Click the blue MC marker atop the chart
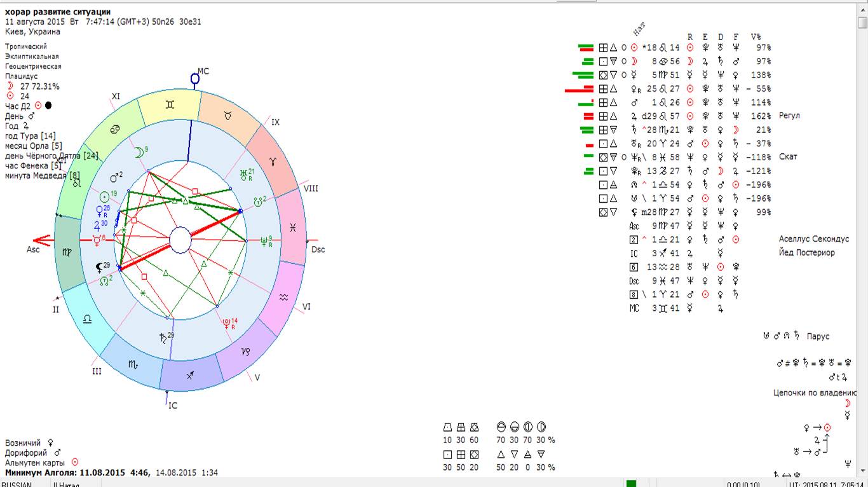The image size is (868, 487). [195, 78]
